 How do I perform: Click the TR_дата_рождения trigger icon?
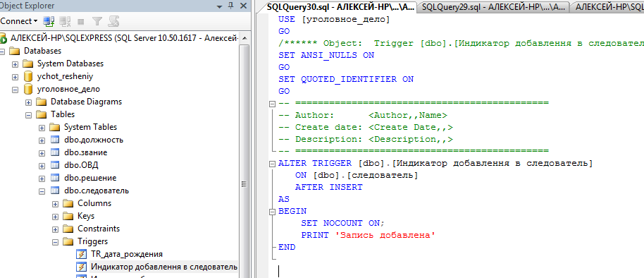(x=82, y=254)
